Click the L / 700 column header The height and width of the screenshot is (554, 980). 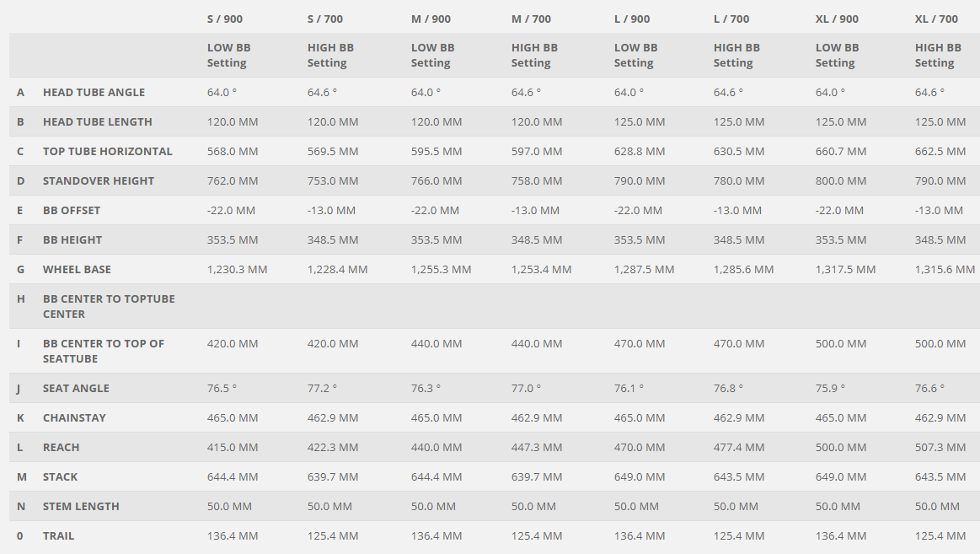(x=731, y=19)
